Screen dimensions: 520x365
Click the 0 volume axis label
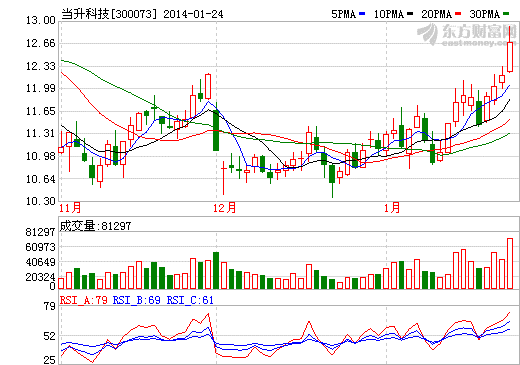tap(52, 286)
